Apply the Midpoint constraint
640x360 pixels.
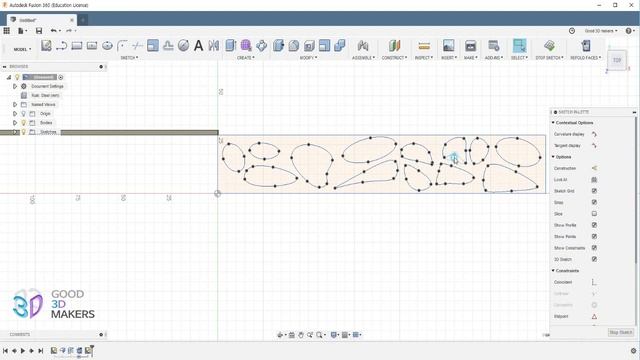coord(594,316)
